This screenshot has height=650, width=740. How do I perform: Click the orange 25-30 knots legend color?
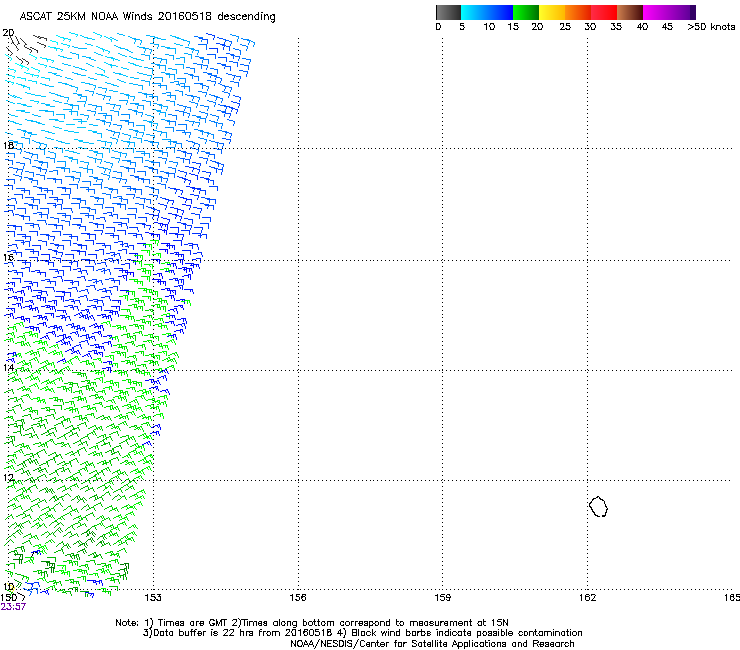point(578,12)
